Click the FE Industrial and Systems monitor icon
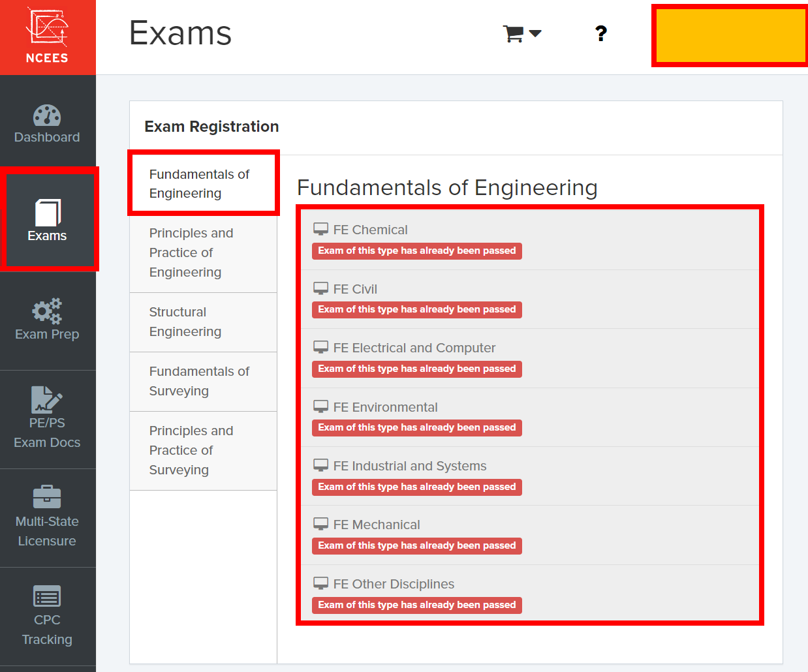Screen dimensions: 808x672 click(320, 465)
